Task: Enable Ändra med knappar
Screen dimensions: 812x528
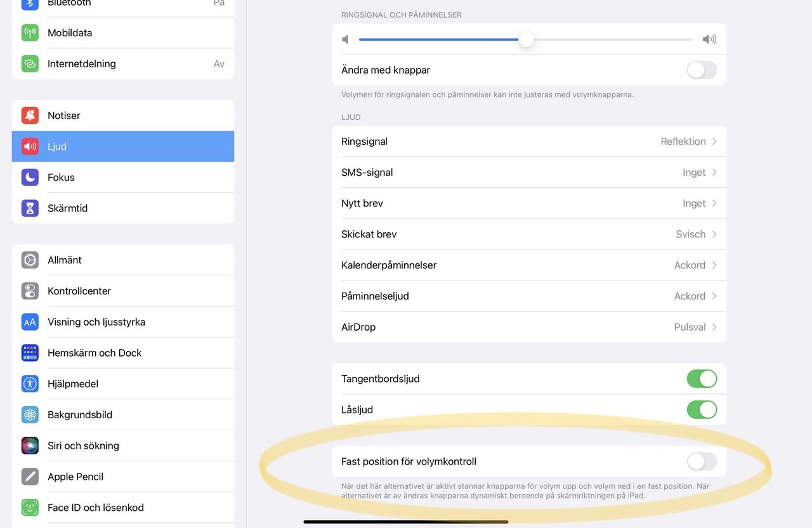Action: click(701, 70)
